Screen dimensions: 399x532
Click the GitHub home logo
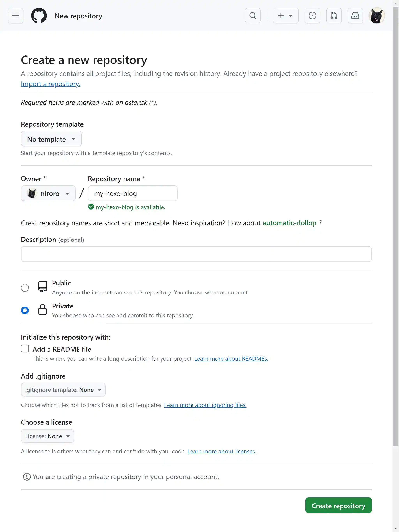[x=39, y=15]
